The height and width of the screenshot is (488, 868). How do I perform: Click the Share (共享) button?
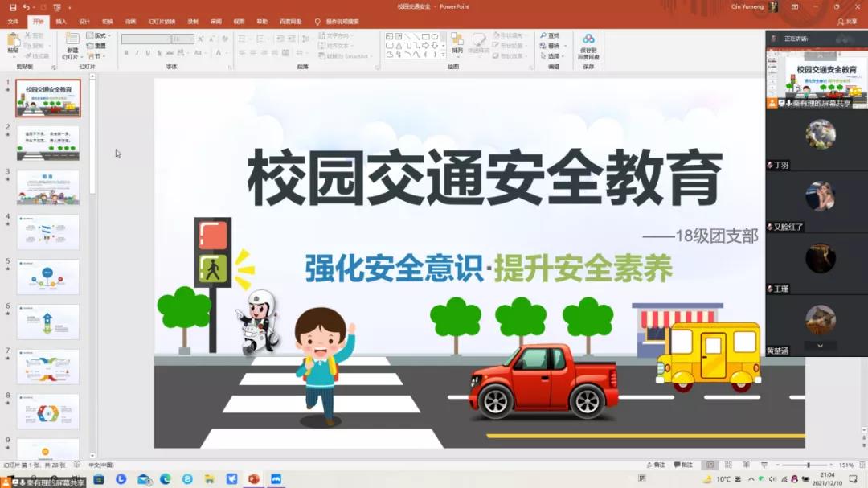pos(847,22)
